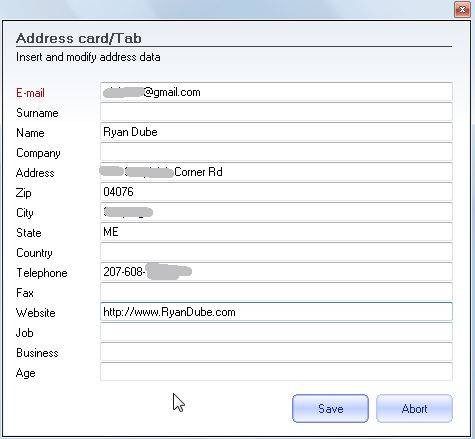Viewport: 475px width, 439px height.
Task: Select the empty Country field
Action: click(276, 252)
